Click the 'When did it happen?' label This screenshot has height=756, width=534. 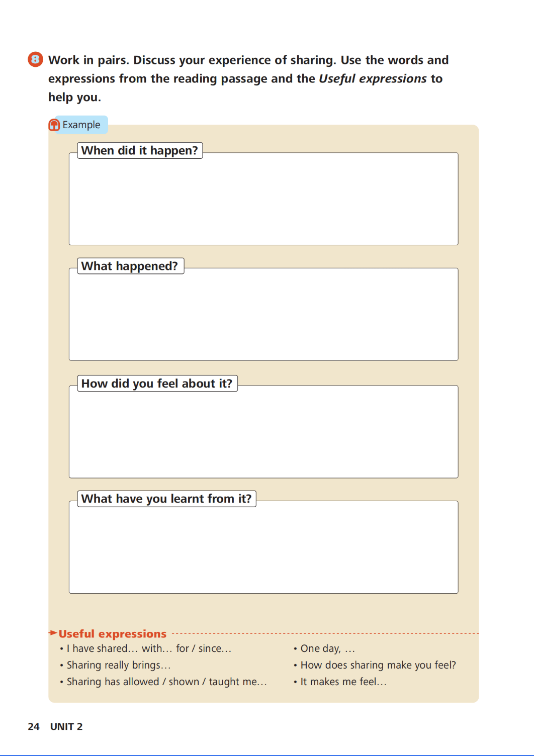tap(140, 151)
